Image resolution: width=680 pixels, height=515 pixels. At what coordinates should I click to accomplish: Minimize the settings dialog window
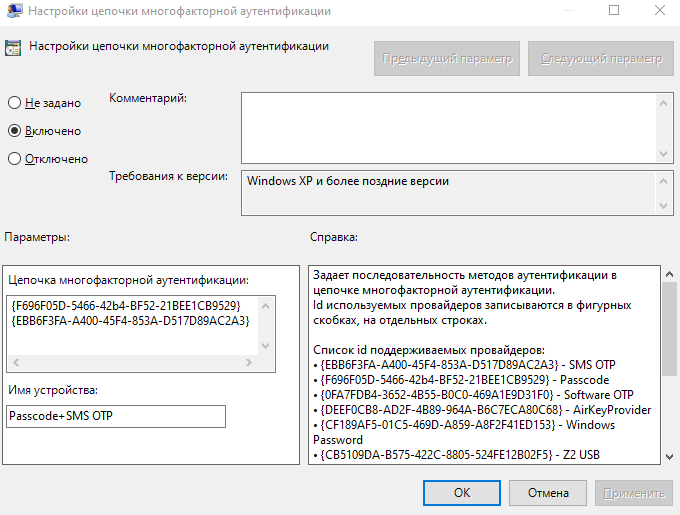[x=568, y=11]
